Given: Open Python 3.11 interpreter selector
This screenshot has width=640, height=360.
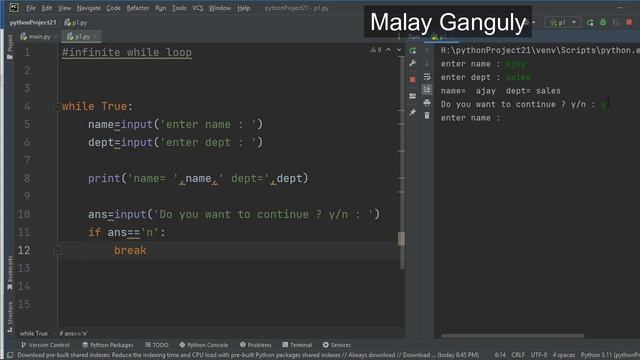Looking at the screenshot, I should pos(610,355).
